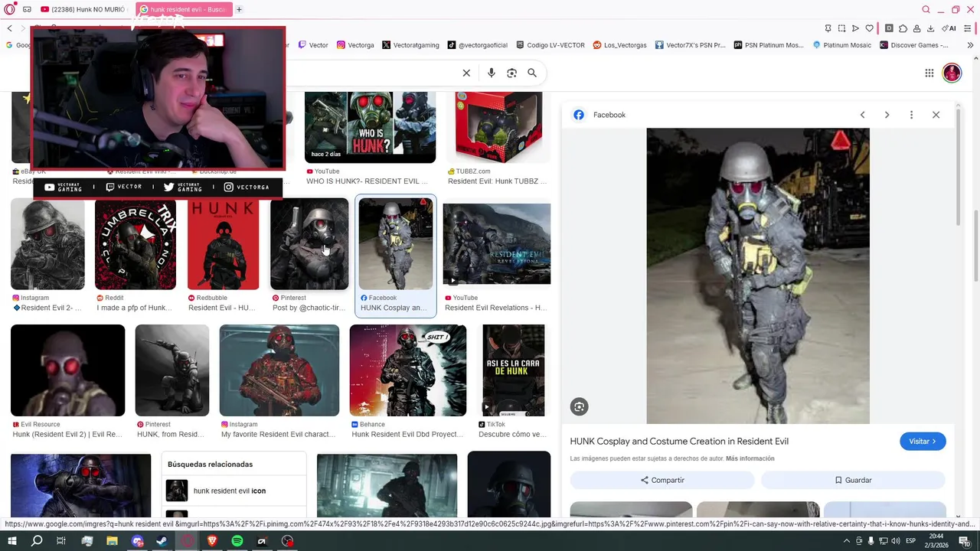Open the Opera menu logo
Screen dimensions: 980x551
coord(9,9)
